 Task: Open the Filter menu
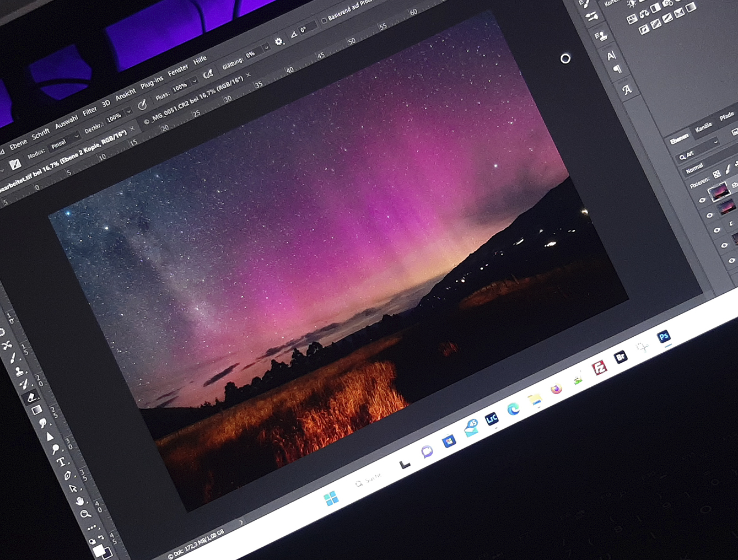[x=89, y=112]
